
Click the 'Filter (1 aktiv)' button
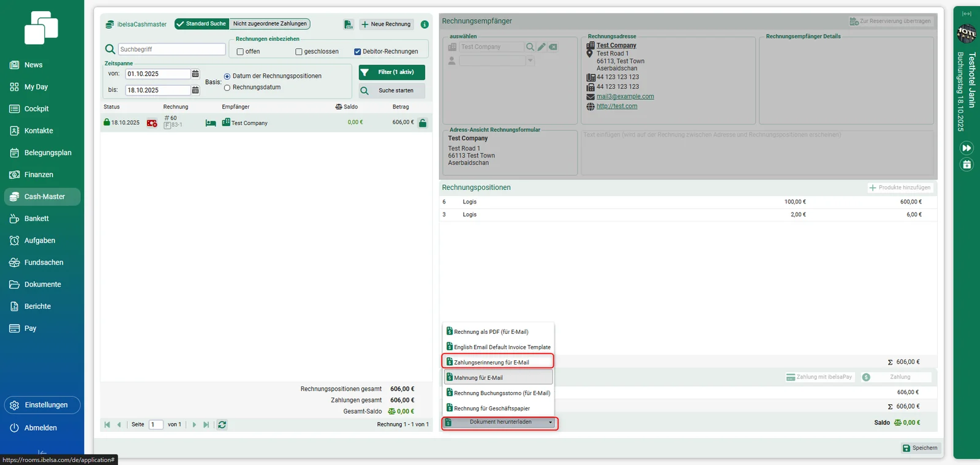tap(392, 72)
